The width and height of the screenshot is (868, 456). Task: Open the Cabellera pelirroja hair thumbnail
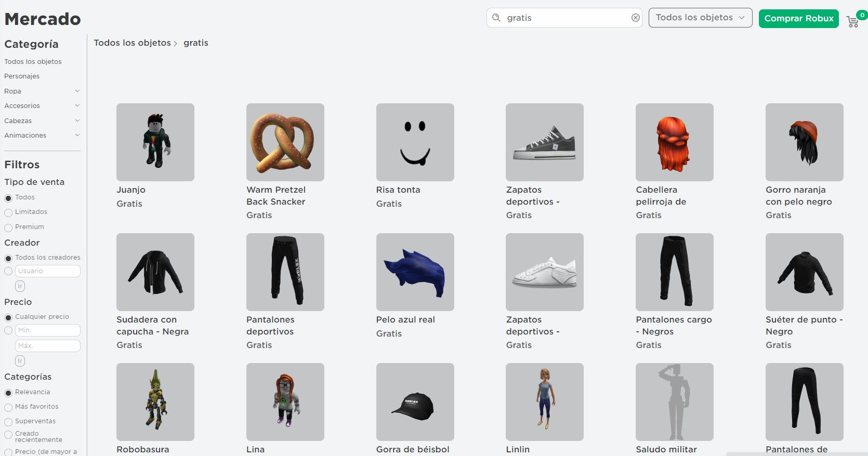(675, 142)
